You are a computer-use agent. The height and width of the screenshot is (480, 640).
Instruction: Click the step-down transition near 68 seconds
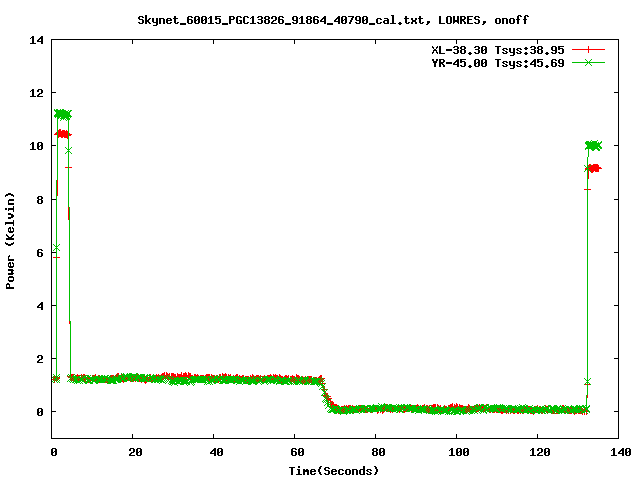pyautogui.click(x=327, y=395)
